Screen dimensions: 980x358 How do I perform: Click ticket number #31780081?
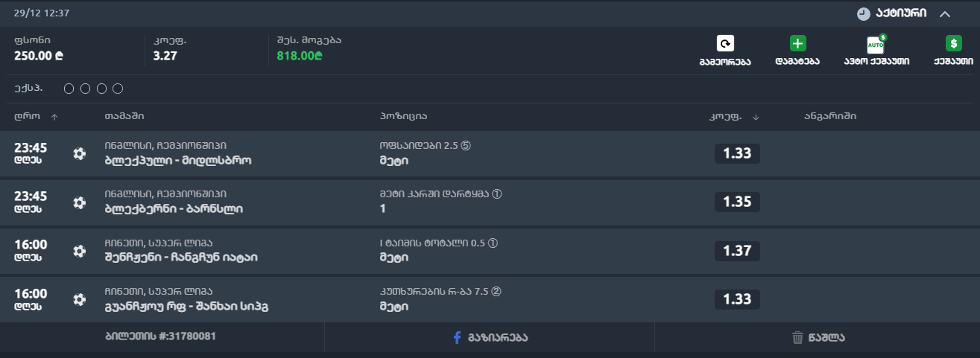pyautogui.click(x=160, y=336)
